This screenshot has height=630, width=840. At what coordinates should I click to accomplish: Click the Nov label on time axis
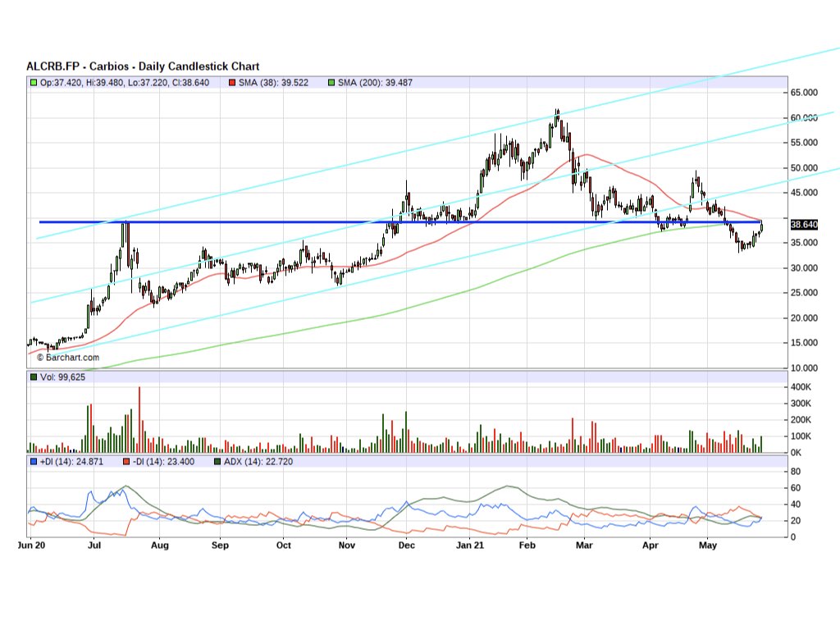click(347, 545)
